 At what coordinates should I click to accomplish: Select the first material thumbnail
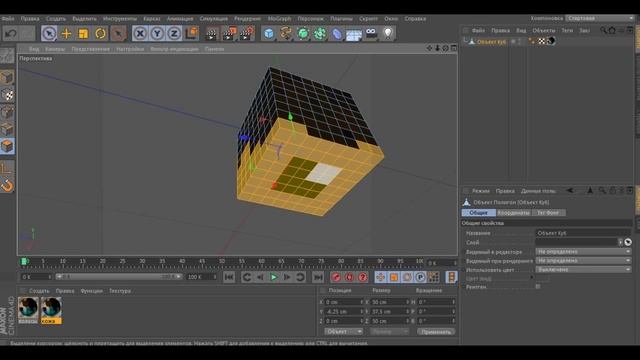(28, 311)
